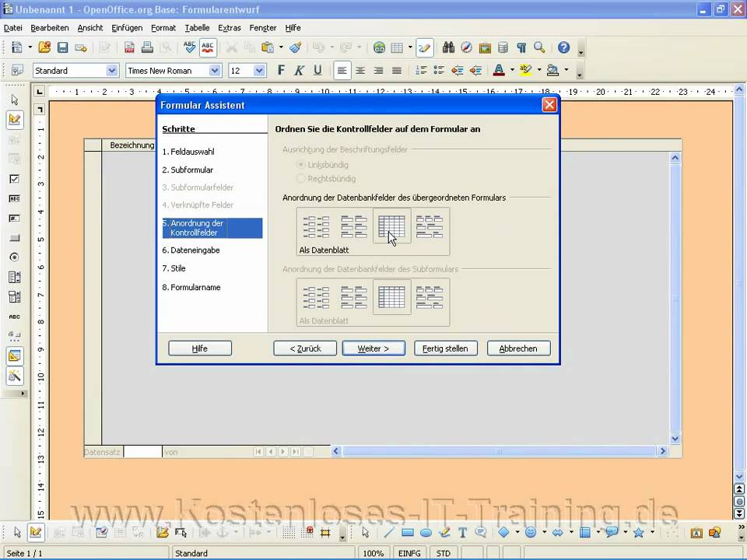
Task: Toggle nonprinting characters pilcrow icon
Action: pos(521,47)
